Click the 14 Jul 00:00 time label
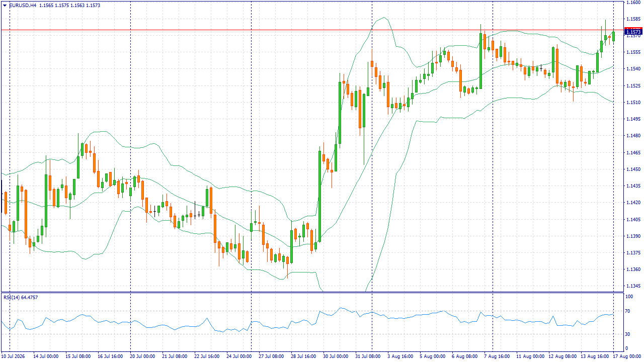 click(x=46, y=356)
